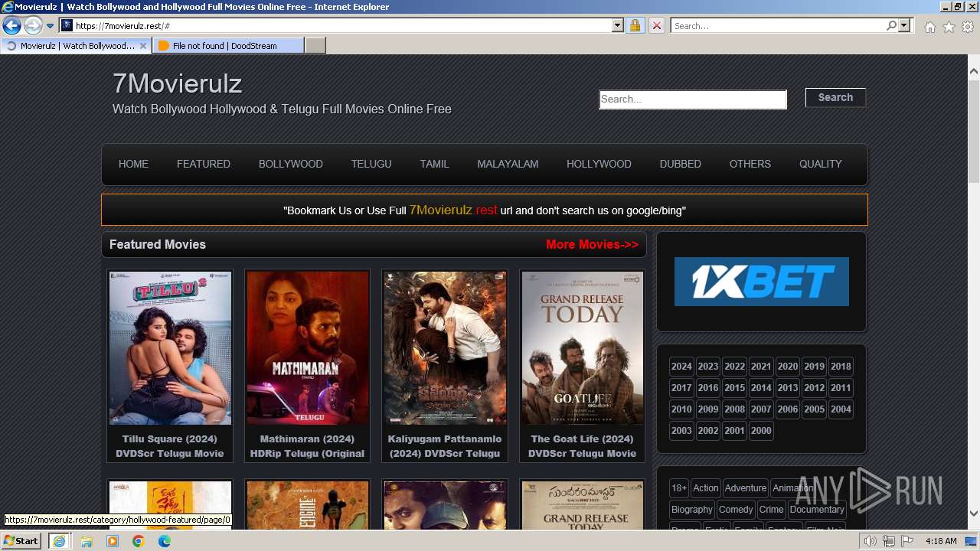Select the 18+ genre tag
The image size is (980, 551).
[678, 488]
